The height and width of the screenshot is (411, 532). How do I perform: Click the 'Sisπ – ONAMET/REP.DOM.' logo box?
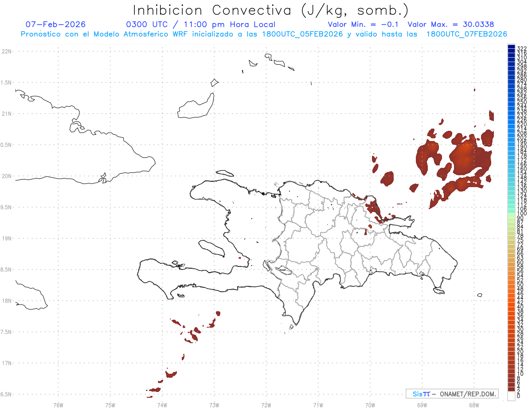click(x=452, y=394)
